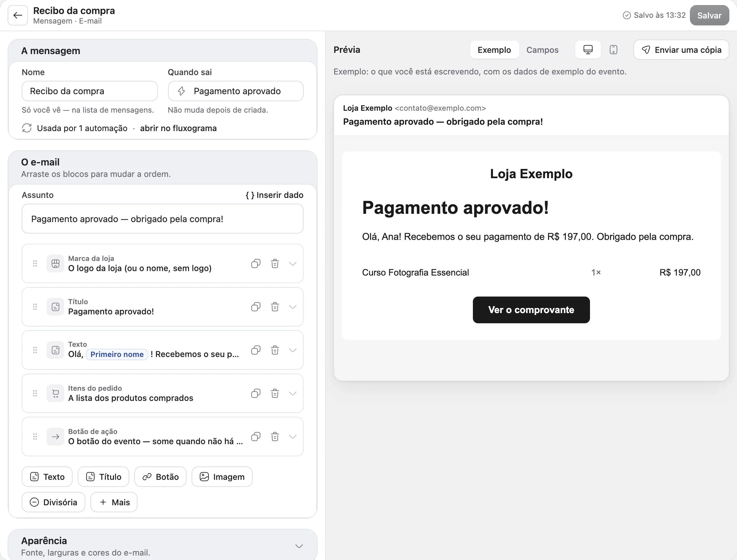737x560 pixels.
Task: Click Ver o comprovante in preview
Action: pyautogui.click(x=531, y=310)
